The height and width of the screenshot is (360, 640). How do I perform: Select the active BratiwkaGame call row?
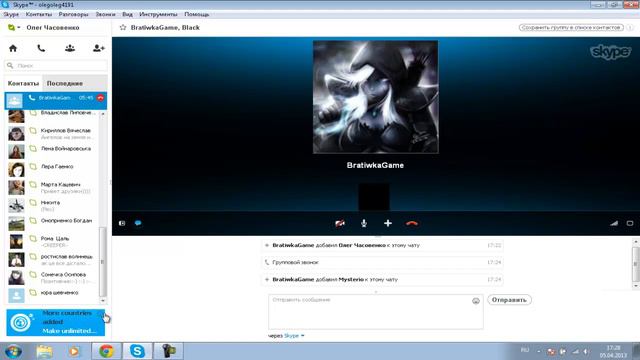(x=56, y=100)
